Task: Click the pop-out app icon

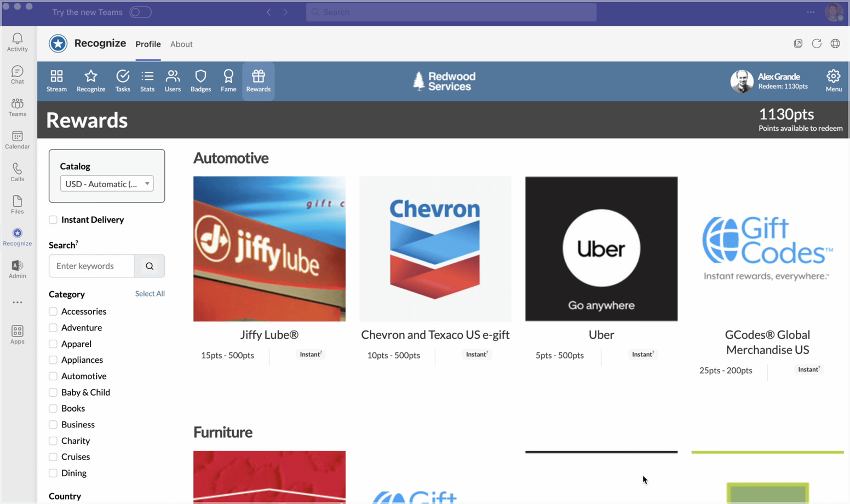Action: pos(798,44)
